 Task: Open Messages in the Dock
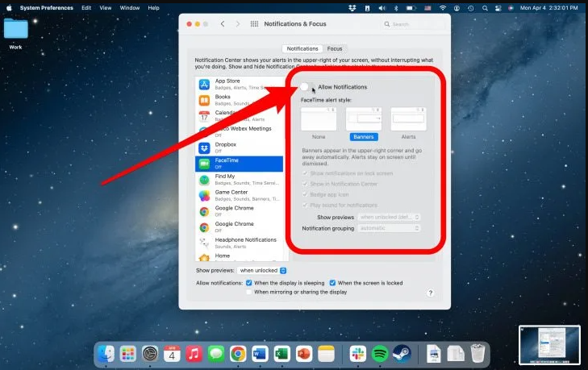click(216, 354)
